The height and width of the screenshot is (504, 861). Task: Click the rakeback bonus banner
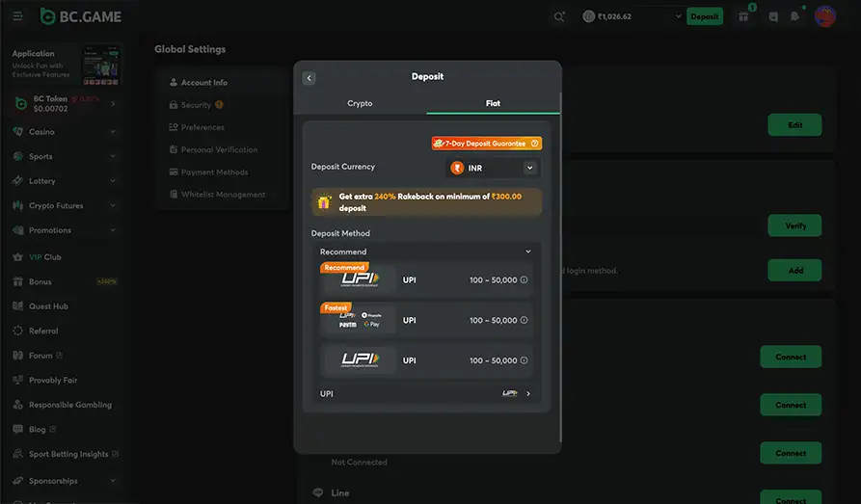pos(426,202)
